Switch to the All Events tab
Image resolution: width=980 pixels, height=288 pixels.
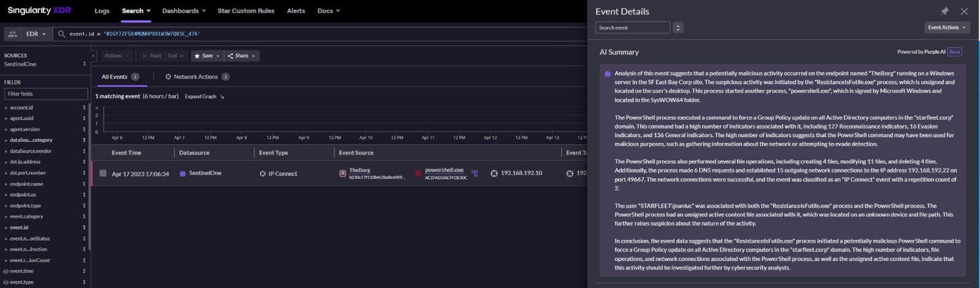[121, 77]
